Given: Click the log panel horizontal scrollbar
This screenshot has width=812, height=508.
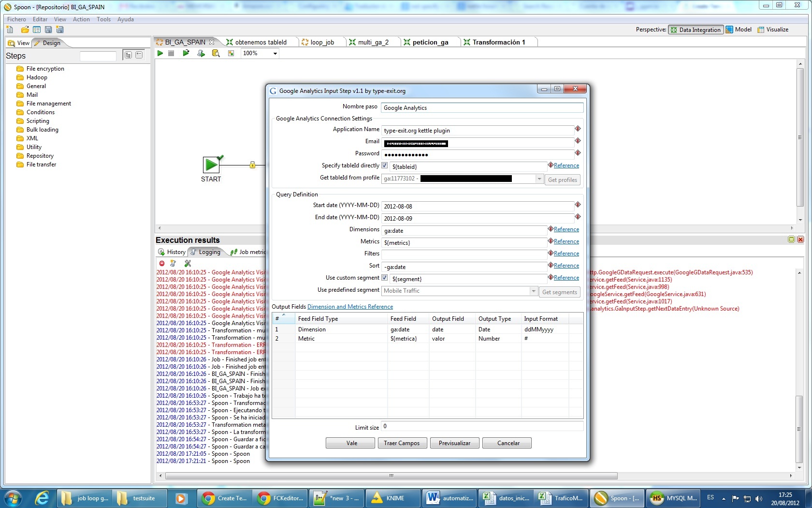Looking at the screenshot, I should coord(391,476).
